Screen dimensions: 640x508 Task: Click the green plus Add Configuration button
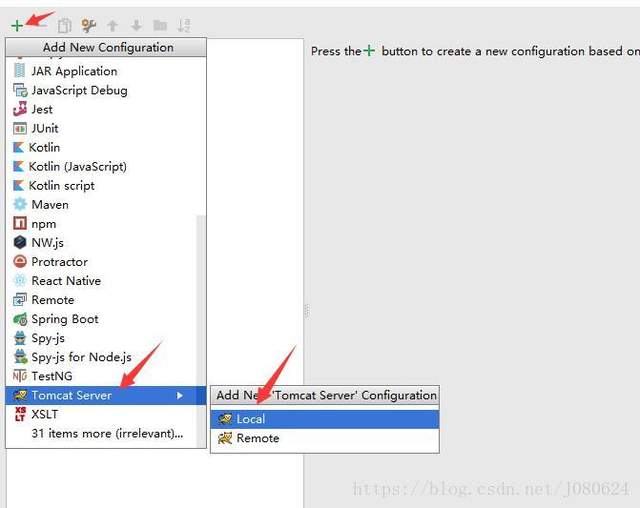17,26
